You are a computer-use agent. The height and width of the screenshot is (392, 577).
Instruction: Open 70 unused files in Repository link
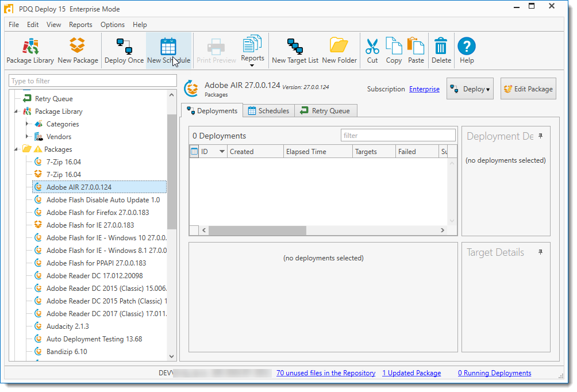(x=326, y=373)
